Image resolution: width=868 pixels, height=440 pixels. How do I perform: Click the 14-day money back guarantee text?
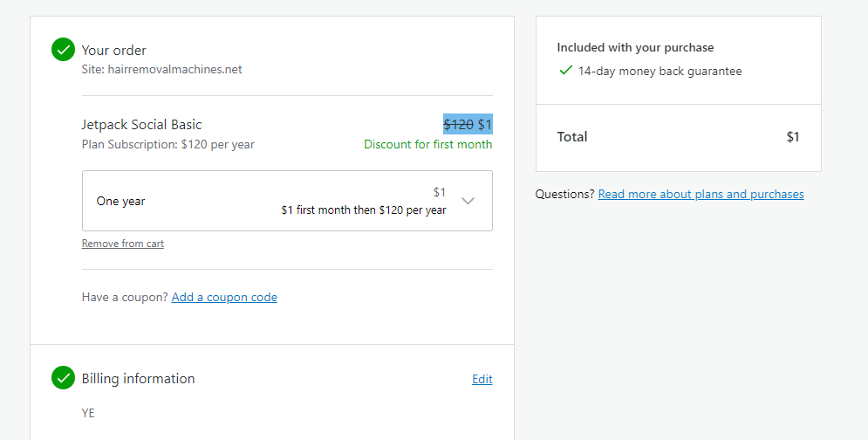(x=660, y=71)
